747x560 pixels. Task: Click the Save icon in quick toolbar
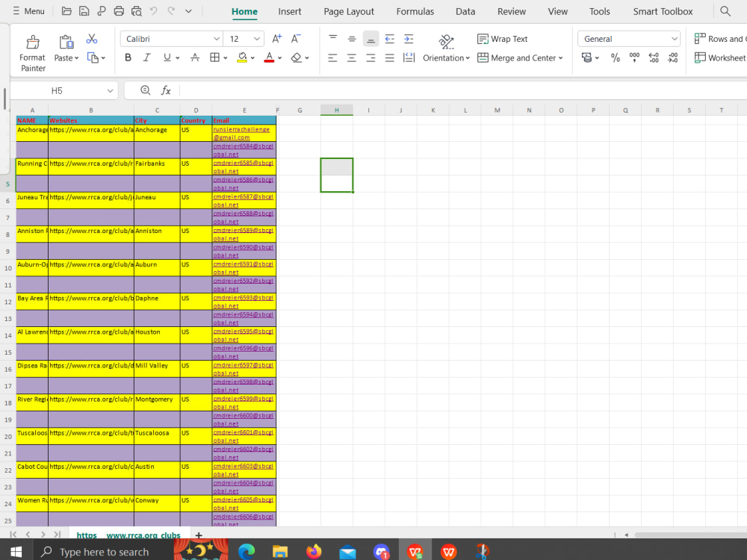(84, 11)
